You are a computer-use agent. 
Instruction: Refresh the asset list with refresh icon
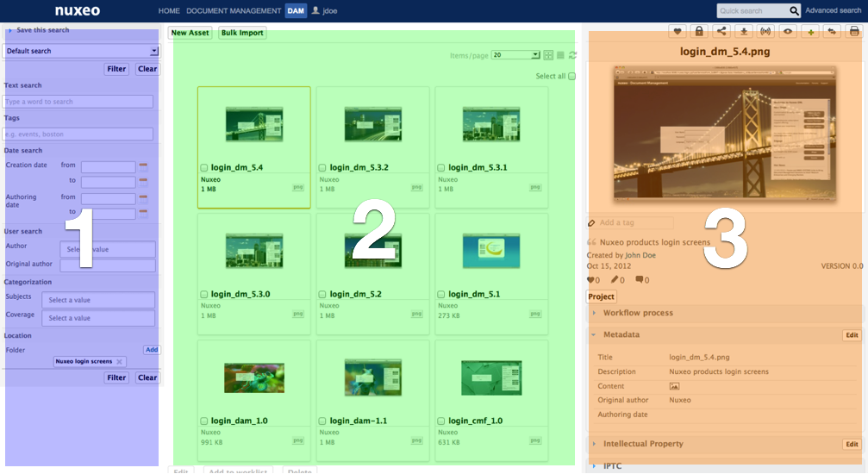573,55
